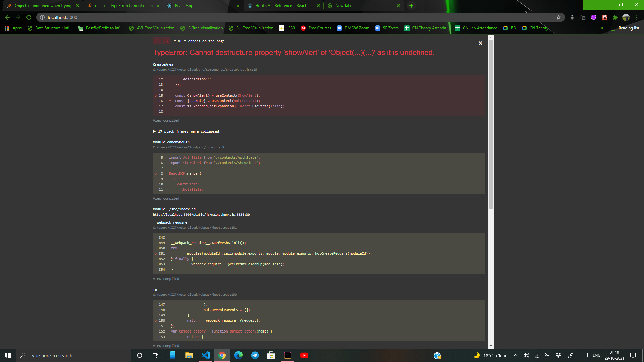Screen dimensions: 644x362
Task: Click 'View compiled' under Module anonymous
Action: [x=165, y=198]
